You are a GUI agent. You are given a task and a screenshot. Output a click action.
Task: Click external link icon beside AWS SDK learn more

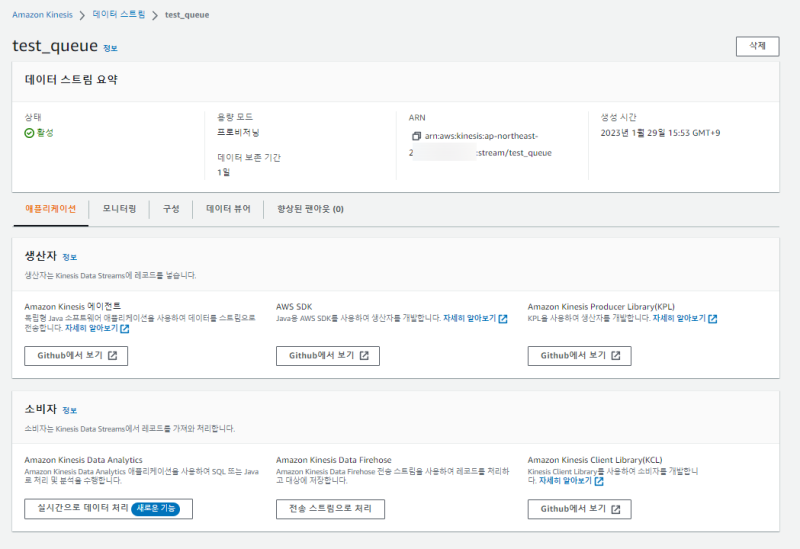point(503,319)
